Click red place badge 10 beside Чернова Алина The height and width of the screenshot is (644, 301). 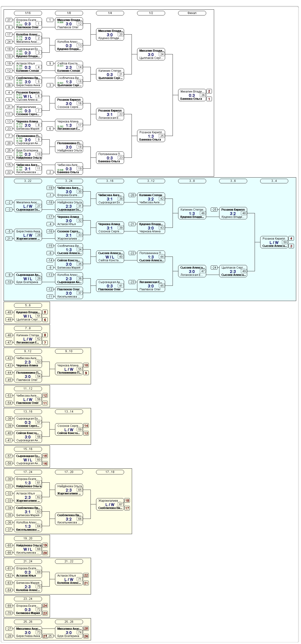point(86,365)
